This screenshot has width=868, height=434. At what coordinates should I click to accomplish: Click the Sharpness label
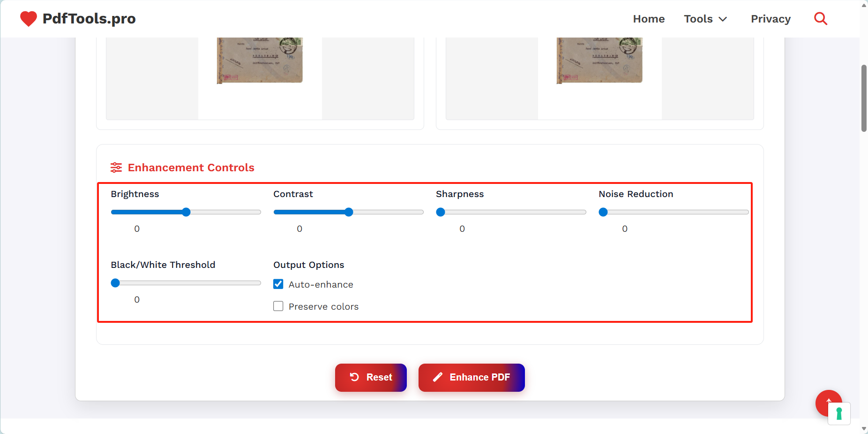click(x=460, y=194)
